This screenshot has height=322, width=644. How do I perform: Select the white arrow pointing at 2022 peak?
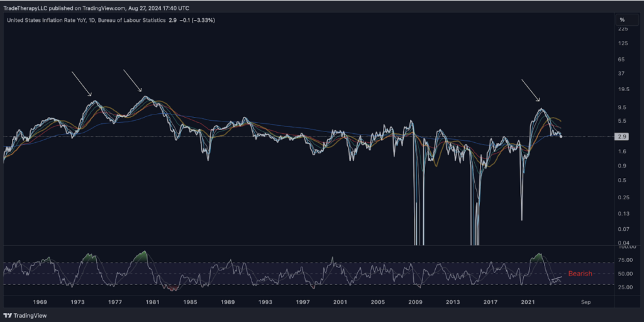[530, 90]
